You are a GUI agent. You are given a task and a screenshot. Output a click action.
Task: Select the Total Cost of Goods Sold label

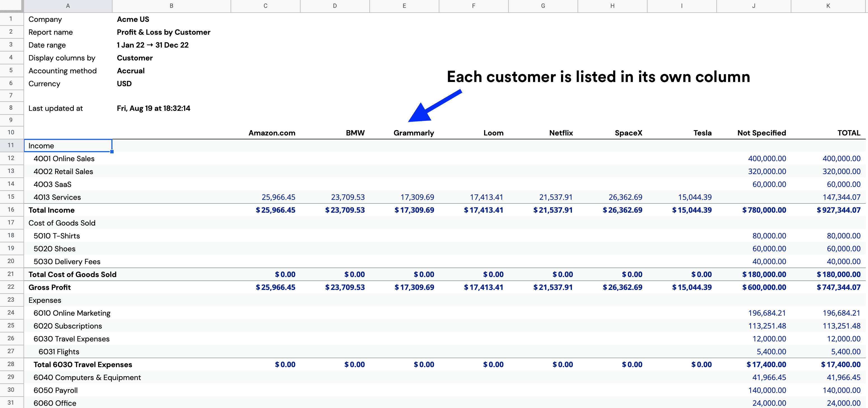[x=72, y=274]
